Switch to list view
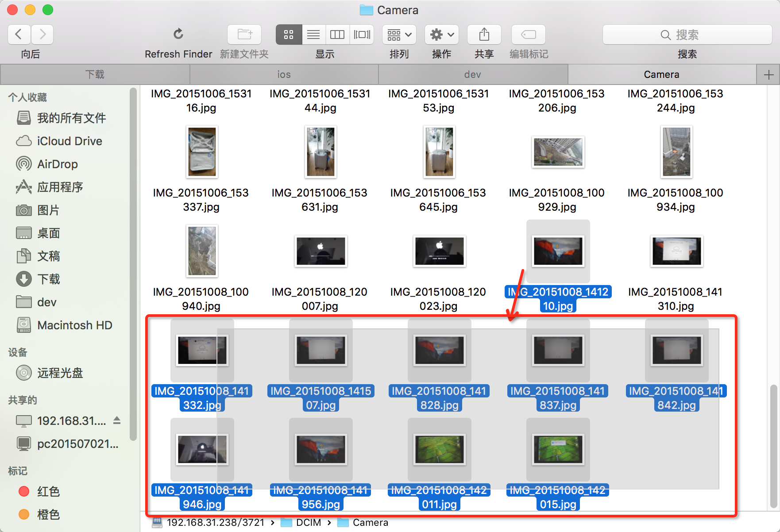 coord(313,35)
